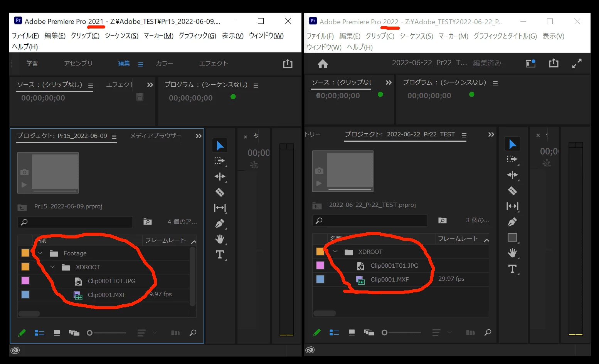Click the new bin from query icon in 2022 project panel
This screenshot has width=599, height=364.
coord(442,220)
